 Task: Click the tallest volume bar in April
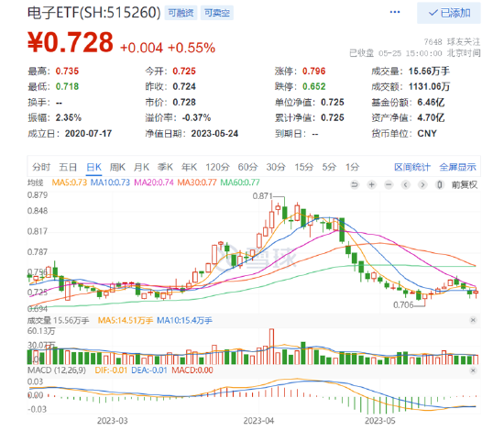(x=271, y=347)
